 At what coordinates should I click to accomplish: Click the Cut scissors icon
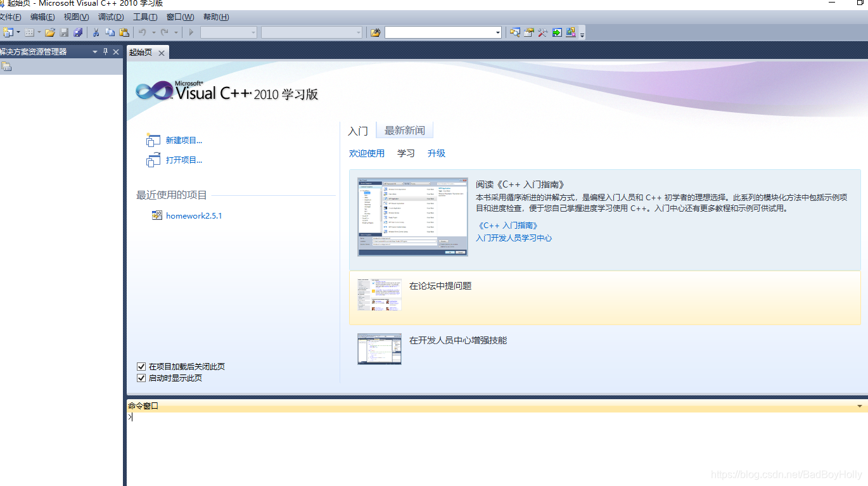click(96, 32)
